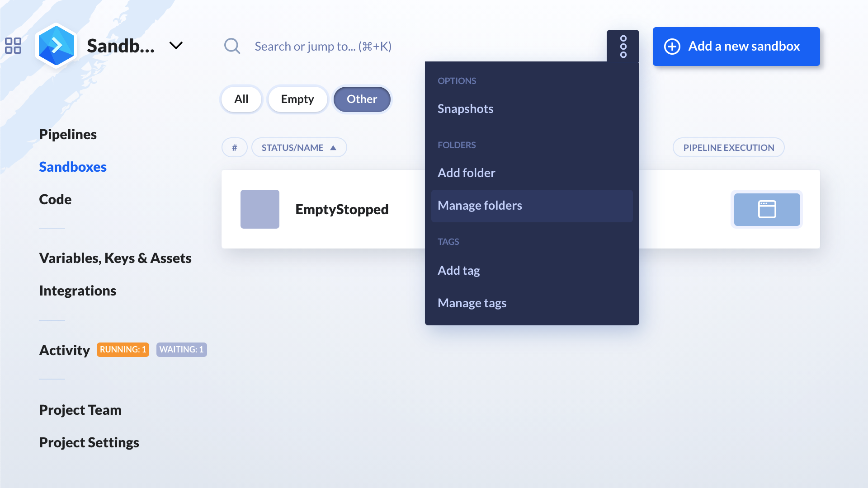Open the project dropdown arrow
Viewport: 868px width, 488px height.
click(x=176, y=46)
